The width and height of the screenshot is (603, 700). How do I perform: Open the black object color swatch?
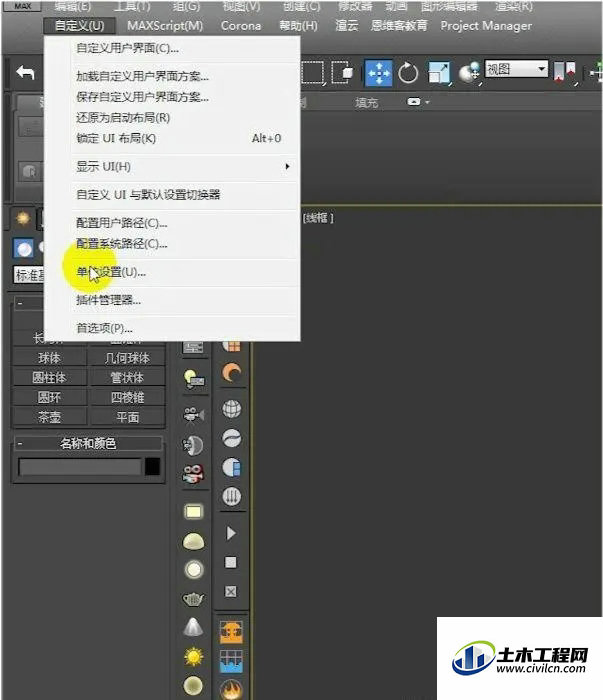pyautogui.click(x=152, y=467)
